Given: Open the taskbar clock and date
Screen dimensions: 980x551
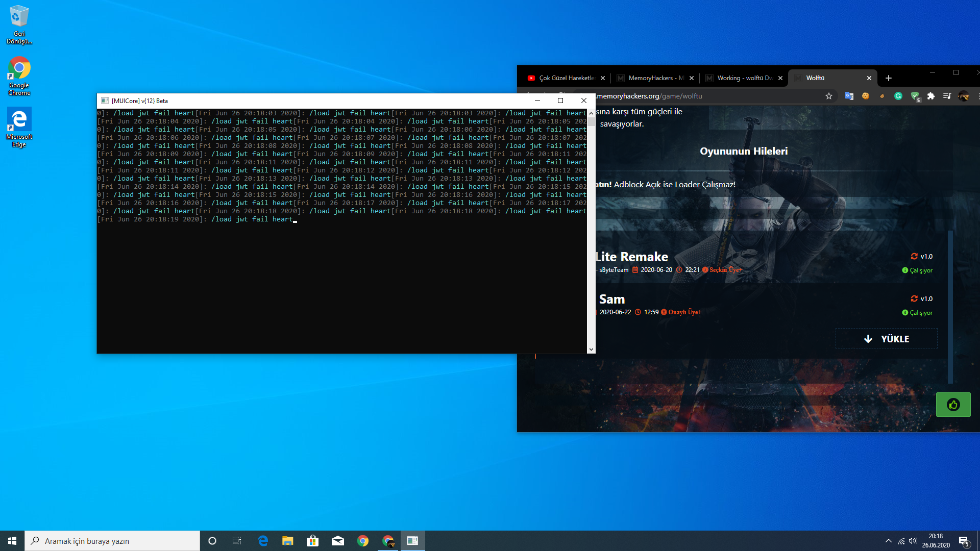Looking at the screenshot, I should coord(936,541).
